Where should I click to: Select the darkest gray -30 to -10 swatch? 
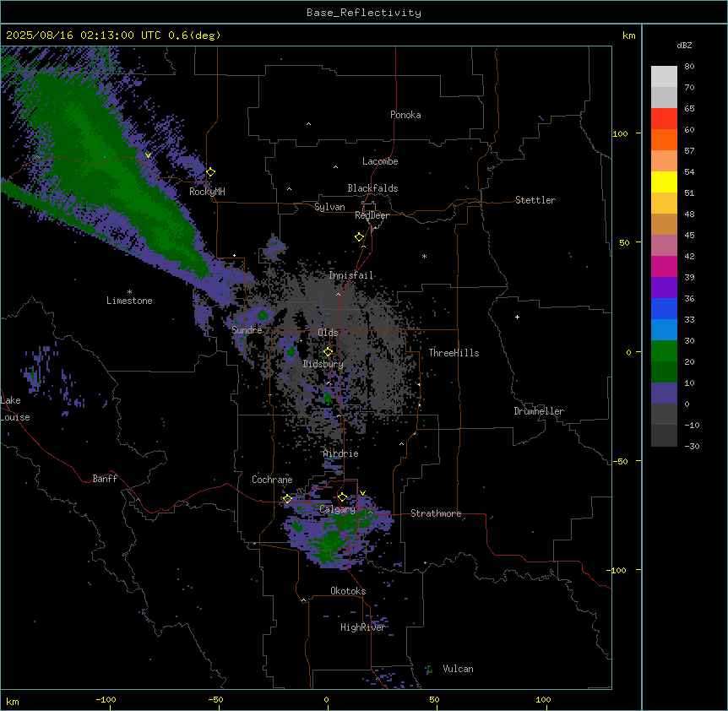click(664, 436)
